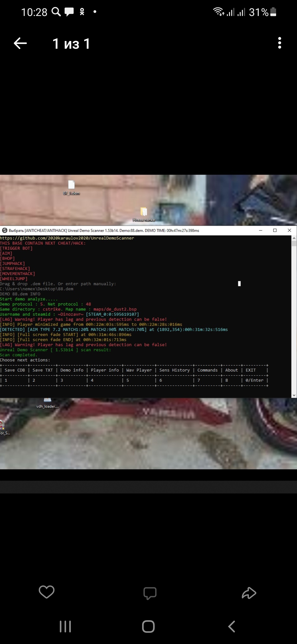297x644 pixels.
Task: Click the [DETECTED] AIM TYPE 7.2 line
Action: click(114, 329)
